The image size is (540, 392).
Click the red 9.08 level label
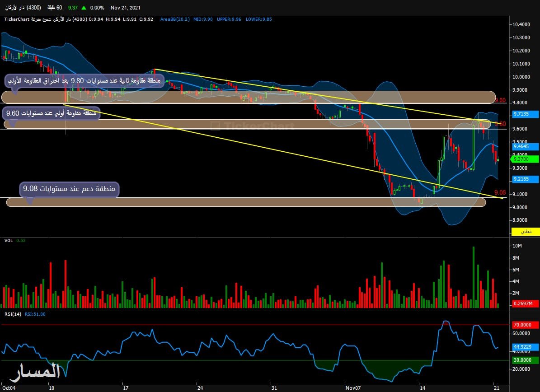click(x=500, y=192)
